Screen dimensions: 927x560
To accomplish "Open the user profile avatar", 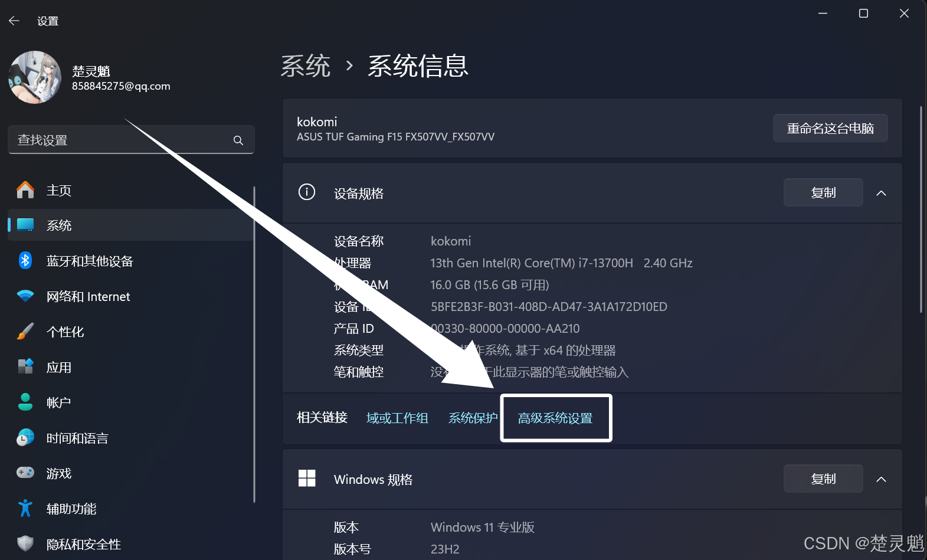I will pos(35,77).
